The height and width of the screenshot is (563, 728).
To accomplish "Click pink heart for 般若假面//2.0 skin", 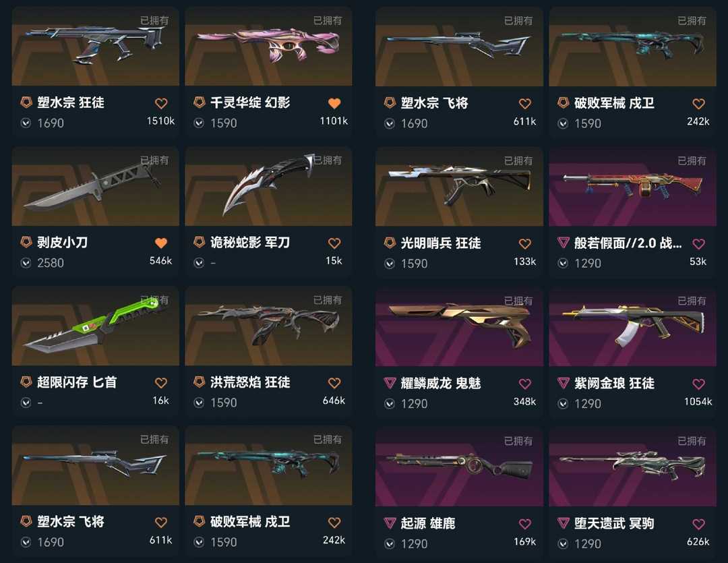I will click(699, 243).
